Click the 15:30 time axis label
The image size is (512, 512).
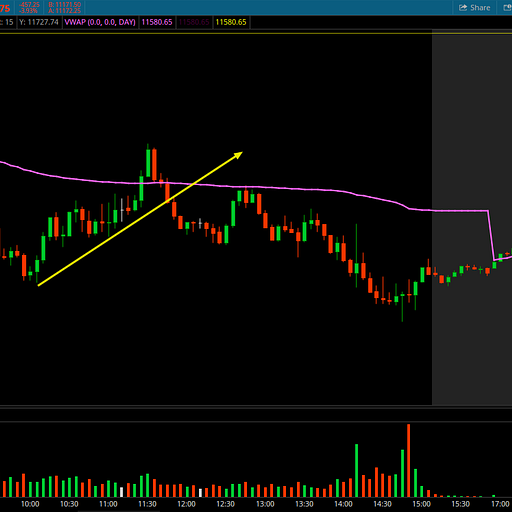click(461, 504)
